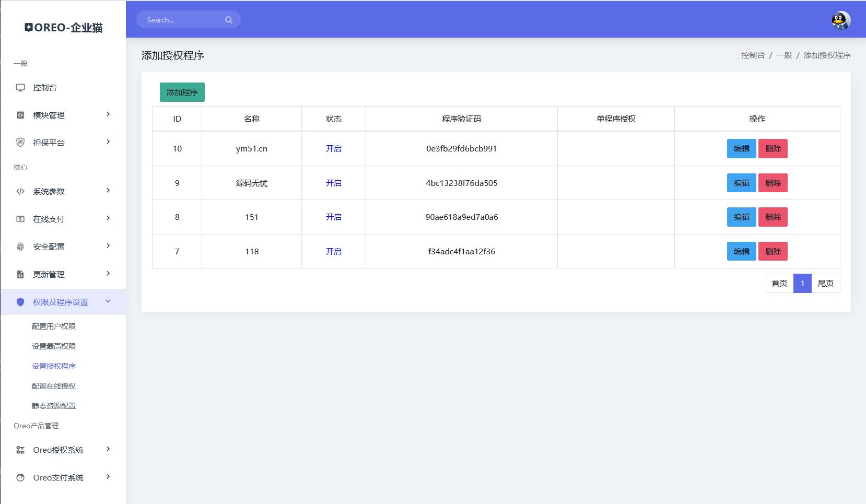Click the fingerprint icon for 安全配置
866x504 pixels.
coord(20,246)
